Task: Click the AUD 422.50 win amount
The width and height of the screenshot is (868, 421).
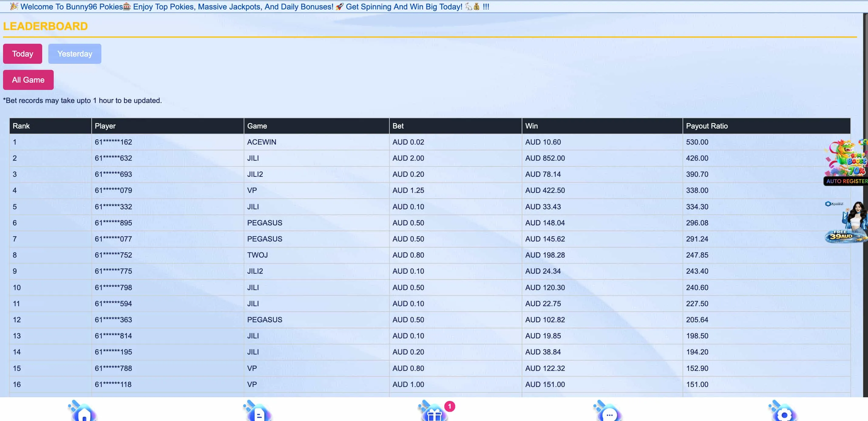Action: pyautogui.click(x=545, y=190)
